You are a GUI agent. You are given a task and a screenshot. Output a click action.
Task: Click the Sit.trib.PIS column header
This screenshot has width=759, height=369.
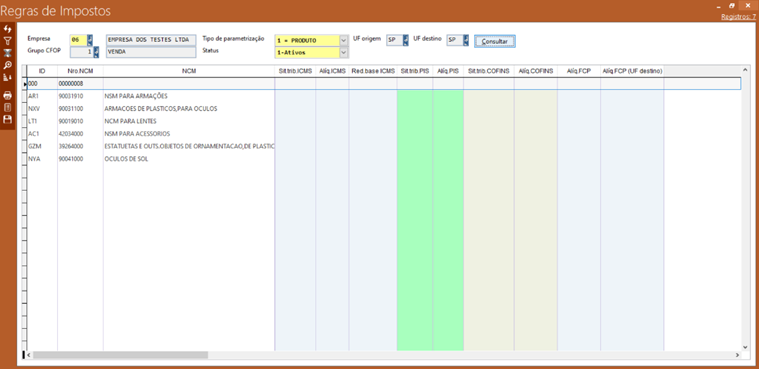(415, 71)
